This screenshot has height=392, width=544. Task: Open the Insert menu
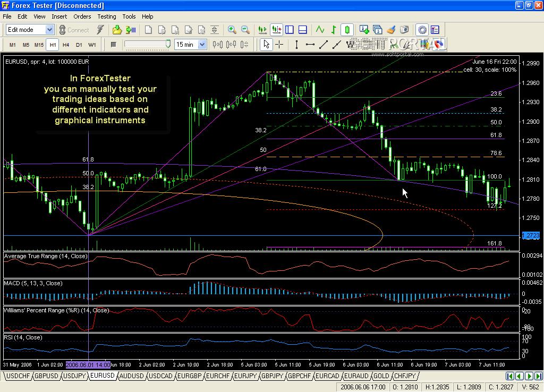[x=59, y=16]
